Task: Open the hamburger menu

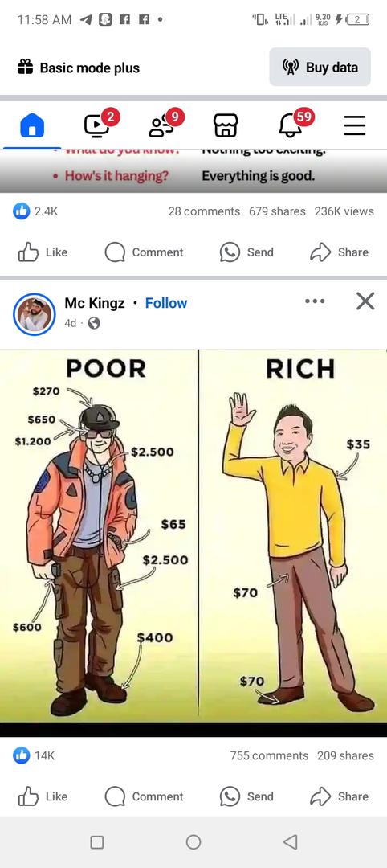Action: pyautogui.click(x=354, y=125)
